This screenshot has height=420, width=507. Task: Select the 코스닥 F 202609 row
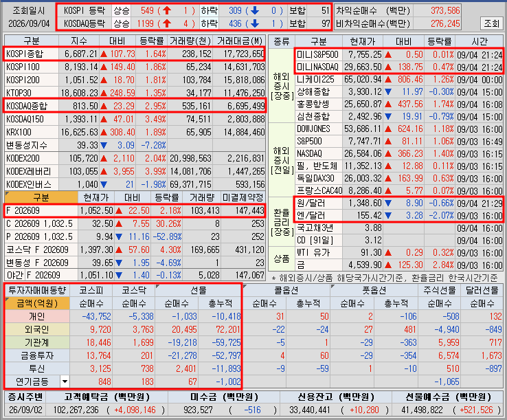pyautogui.click(x=135, y=250)
